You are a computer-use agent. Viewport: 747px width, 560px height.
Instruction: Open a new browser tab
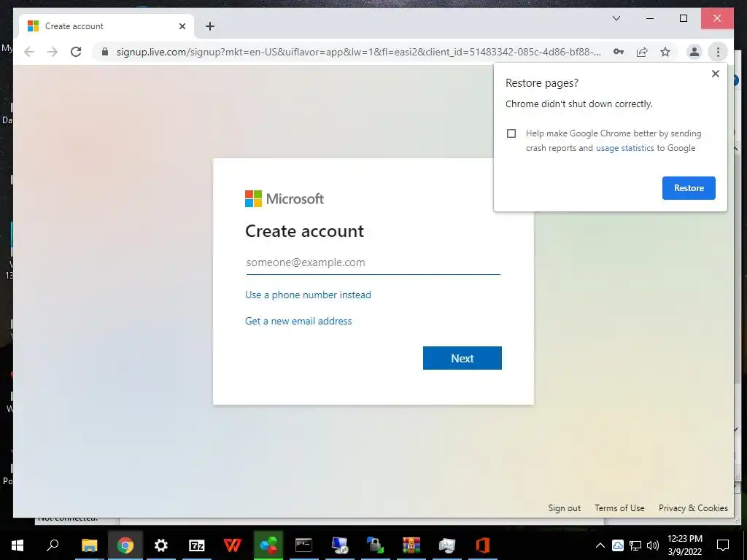[209, 26]
